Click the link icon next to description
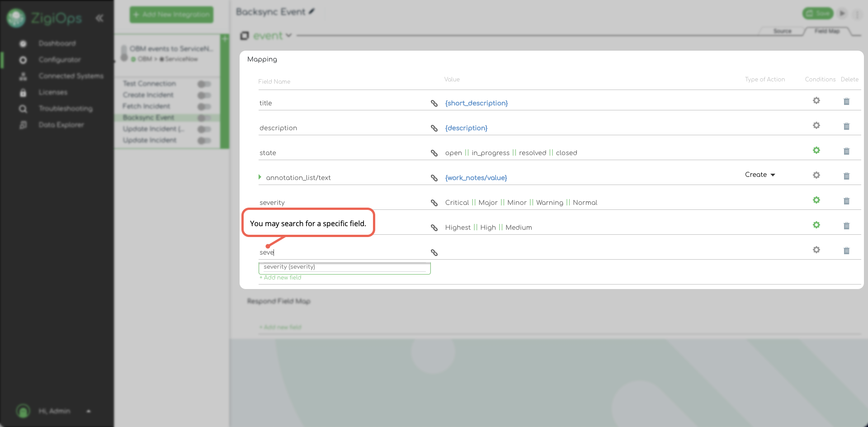This screenshot has width=868, height=427. (x=434, y=128)
